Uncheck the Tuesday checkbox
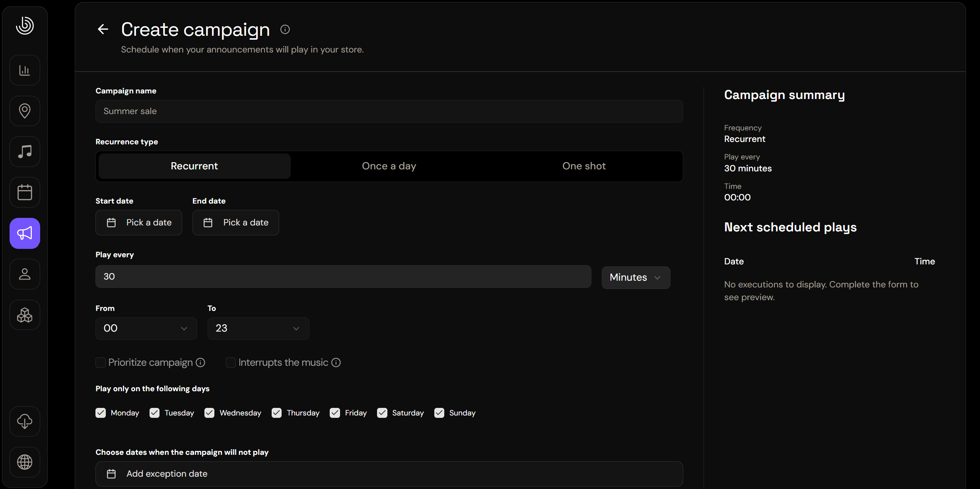Image resolution: width=980 pixels, height=489 pixels. 154,413
